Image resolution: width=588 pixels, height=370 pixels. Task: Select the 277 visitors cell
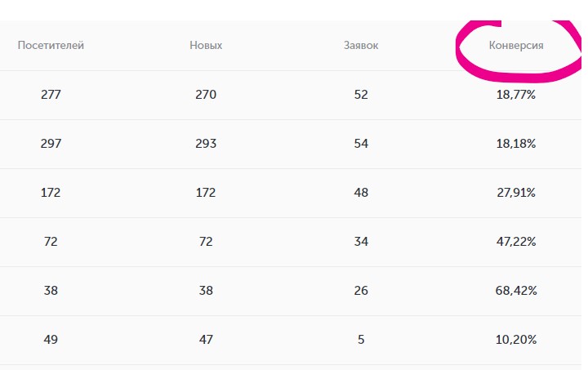pos(51,95)
